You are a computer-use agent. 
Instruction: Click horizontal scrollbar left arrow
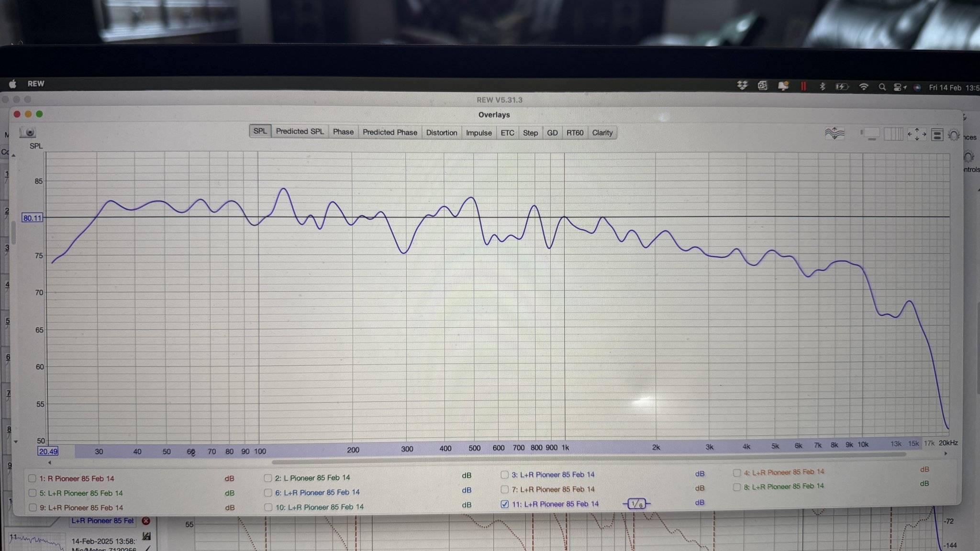(49, 463)
